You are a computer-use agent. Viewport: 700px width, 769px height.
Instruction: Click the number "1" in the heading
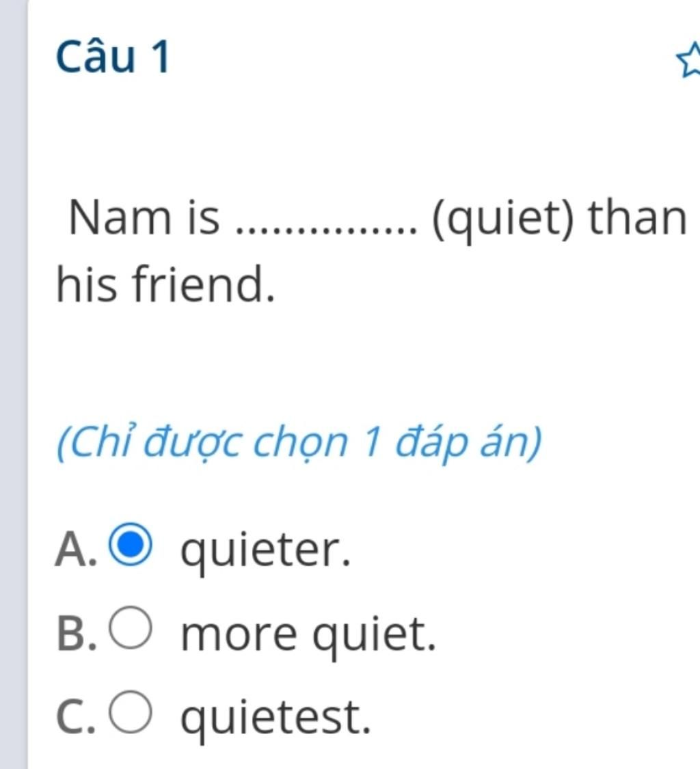click(158, 58)
